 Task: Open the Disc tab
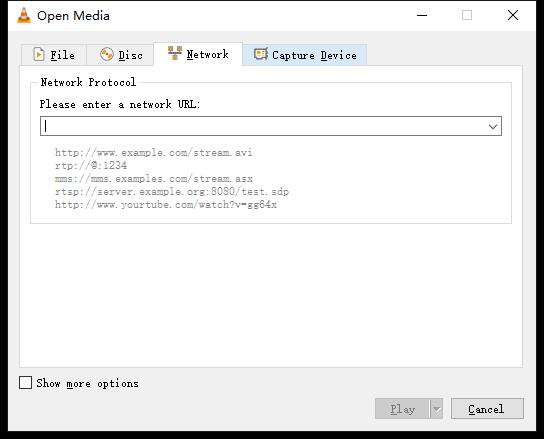tap(120, 55)
